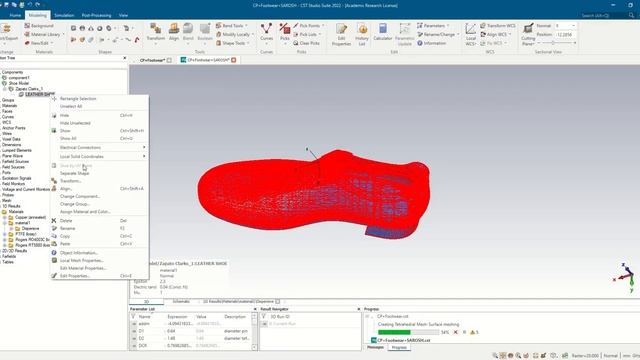
Task: Expand the PTFE (lossy) folder in the tree
Action: click(5, 234)
